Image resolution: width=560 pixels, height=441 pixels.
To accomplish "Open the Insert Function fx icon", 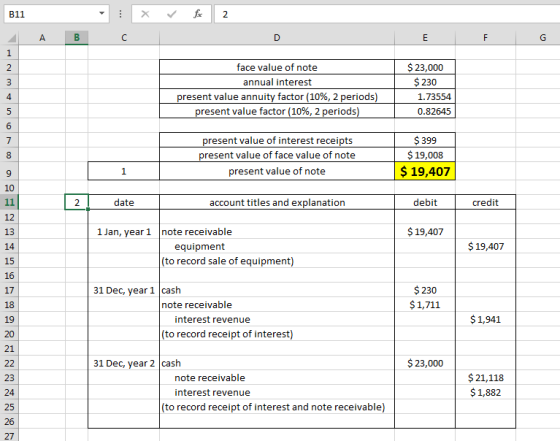I will point(198,14).
